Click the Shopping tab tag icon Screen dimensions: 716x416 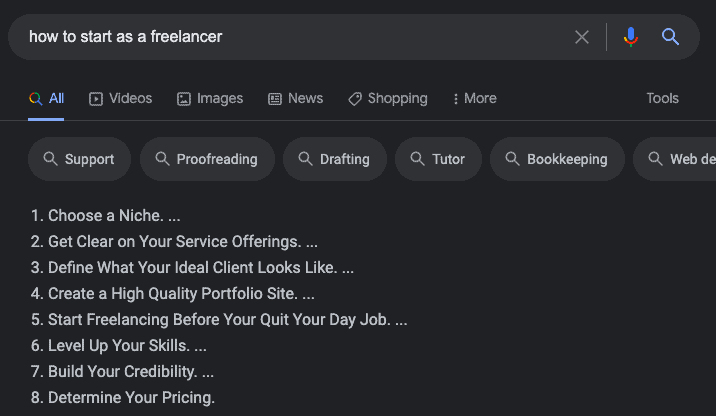tap(355, 99)
